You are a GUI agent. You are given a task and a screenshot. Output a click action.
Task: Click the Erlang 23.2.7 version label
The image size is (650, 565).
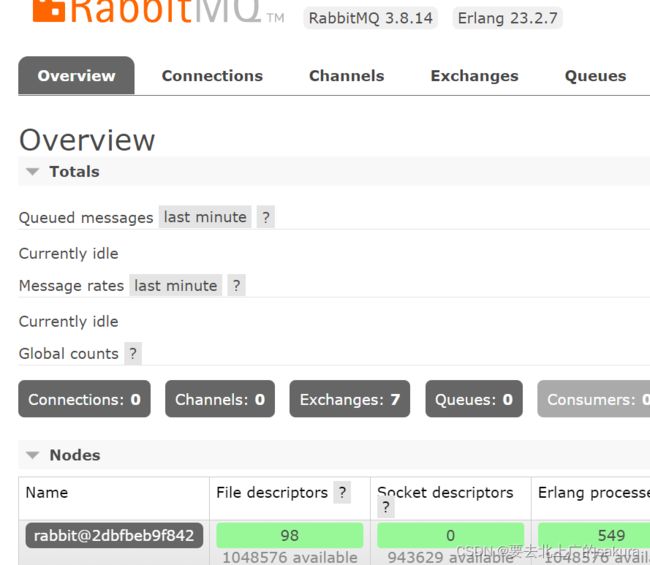(507, 18)
